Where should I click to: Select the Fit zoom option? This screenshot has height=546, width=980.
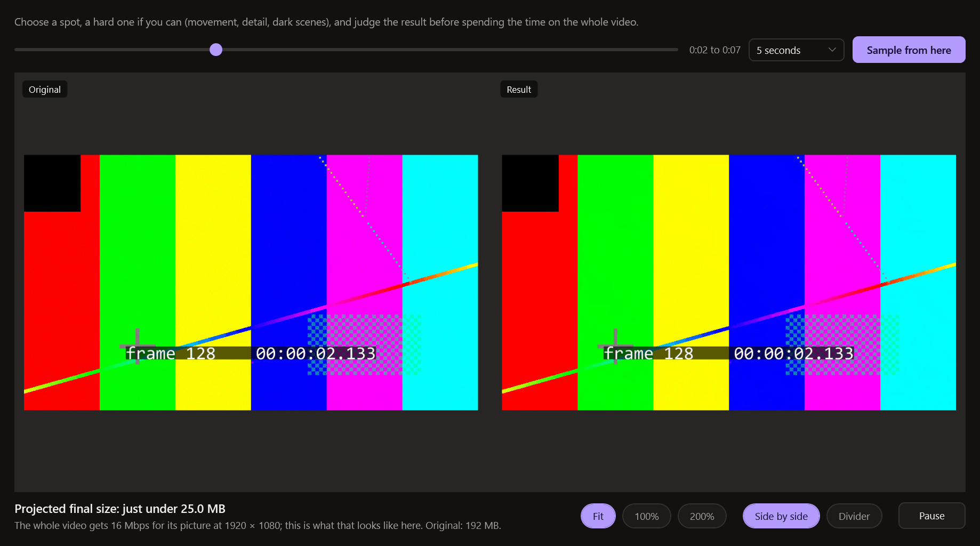point(598,516)
